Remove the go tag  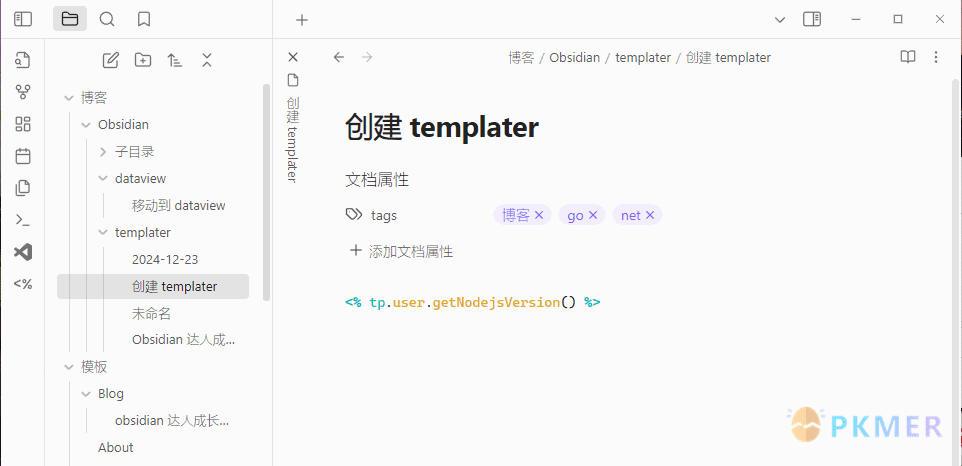[x=593, y=215]
